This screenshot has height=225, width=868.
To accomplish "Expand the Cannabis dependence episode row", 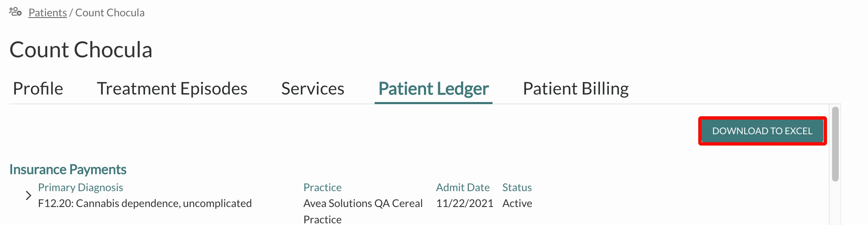I will tap(28, 195).
